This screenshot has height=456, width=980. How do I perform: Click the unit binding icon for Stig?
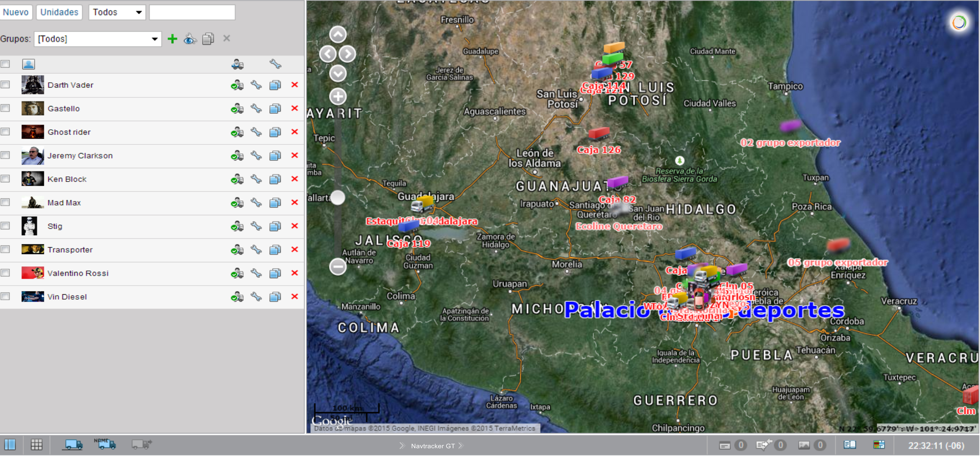237,226
